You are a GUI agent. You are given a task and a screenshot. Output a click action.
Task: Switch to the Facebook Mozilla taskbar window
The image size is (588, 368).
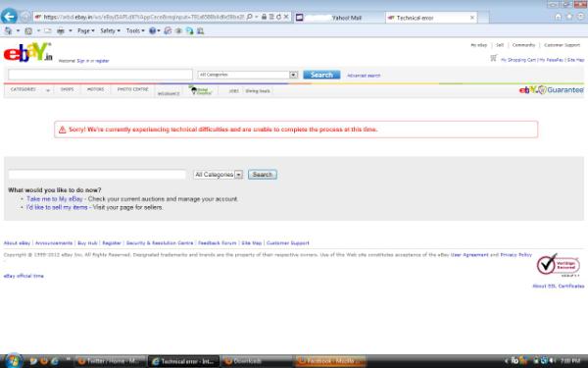click(x=330, y=361)
